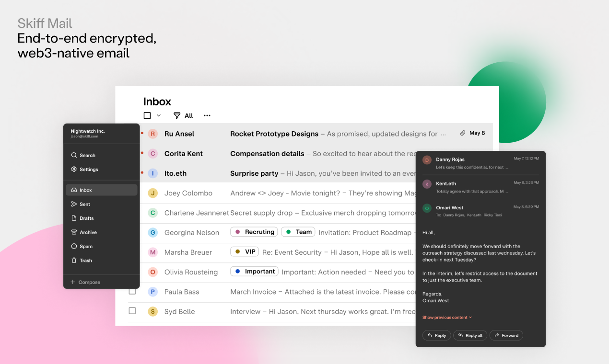This screenshot has height=364, width=609.
Task: Open the three-dots more options menu
Action: pos(207,115)
